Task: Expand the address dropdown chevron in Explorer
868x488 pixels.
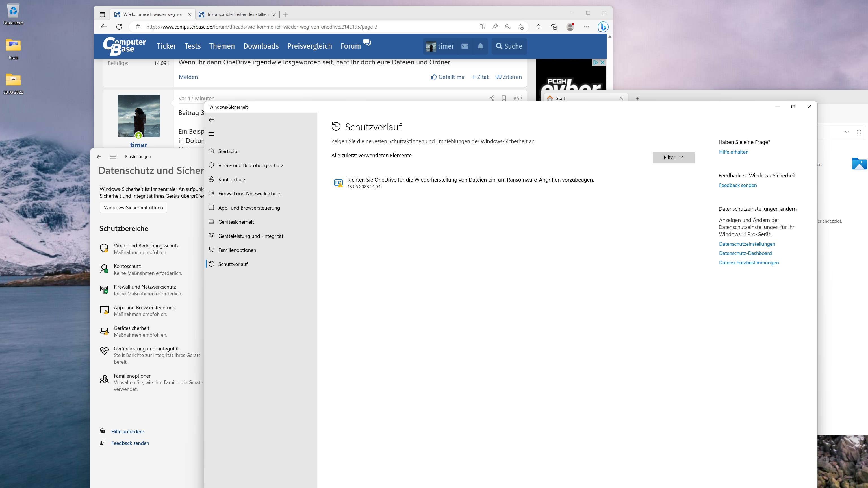Action: coord(847,132)
